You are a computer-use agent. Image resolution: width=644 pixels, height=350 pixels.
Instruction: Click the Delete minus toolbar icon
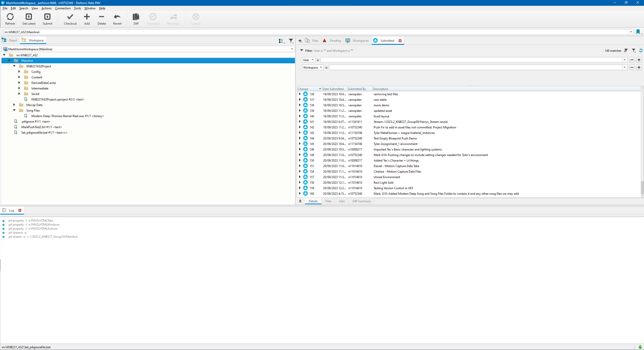click(x=102, y=17)
